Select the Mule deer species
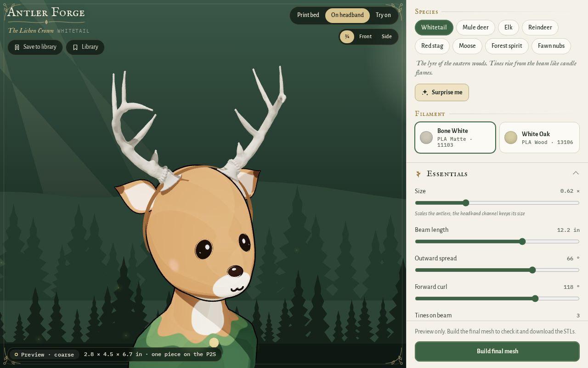 coord(475,28)
